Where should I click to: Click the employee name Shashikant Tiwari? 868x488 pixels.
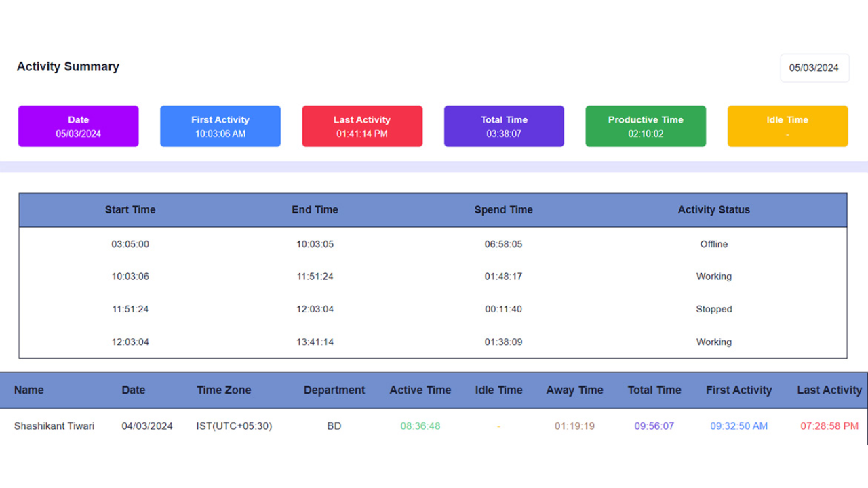click(54, 426)
